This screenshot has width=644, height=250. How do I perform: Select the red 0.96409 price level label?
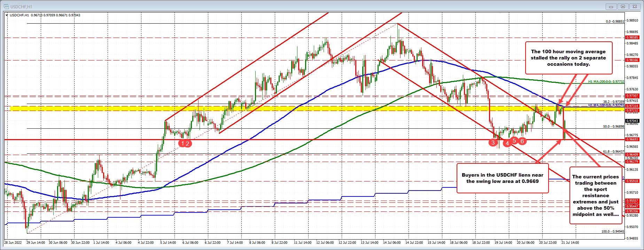click(632, 155)
